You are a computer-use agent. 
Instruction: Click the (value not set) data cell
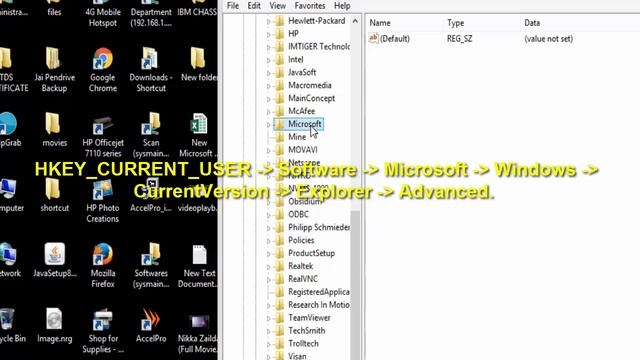coord(548,39)
